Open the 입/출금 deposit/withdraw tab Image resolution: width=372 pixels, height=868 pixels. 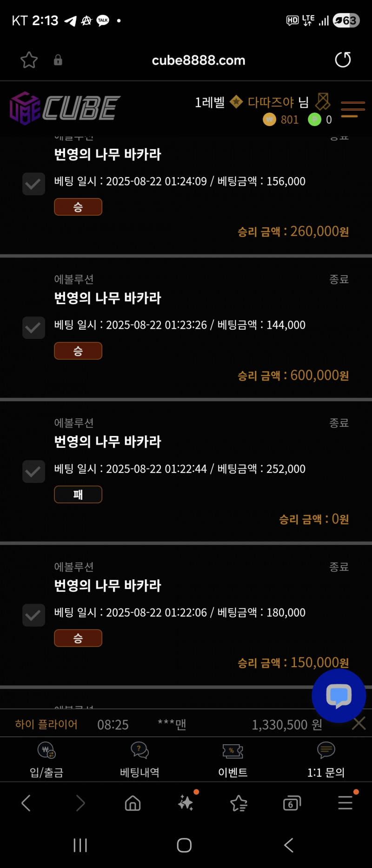click(46, 759)
